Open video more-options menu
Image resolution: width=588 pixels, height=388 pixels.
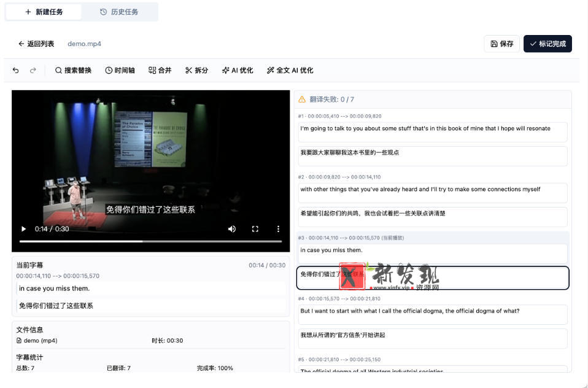click(278, 229)
